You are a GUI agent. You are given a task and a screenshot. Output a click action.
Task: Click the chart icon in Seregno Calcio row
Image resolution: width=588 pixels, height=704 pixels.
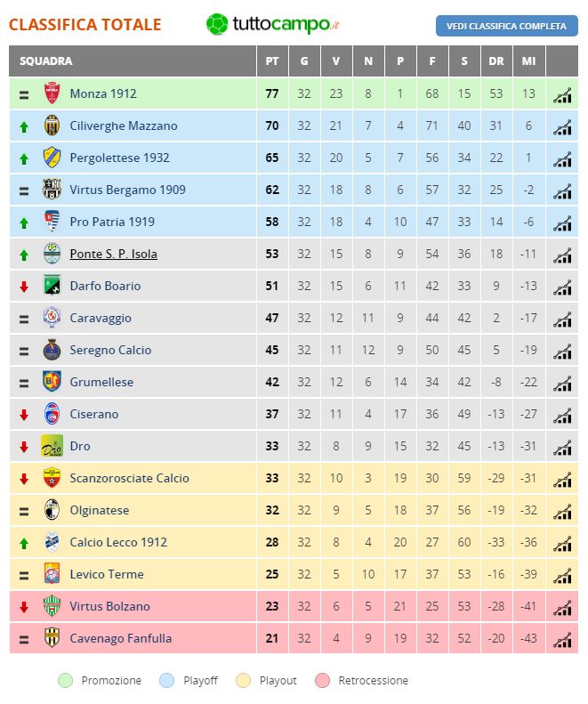pos(561,351)
